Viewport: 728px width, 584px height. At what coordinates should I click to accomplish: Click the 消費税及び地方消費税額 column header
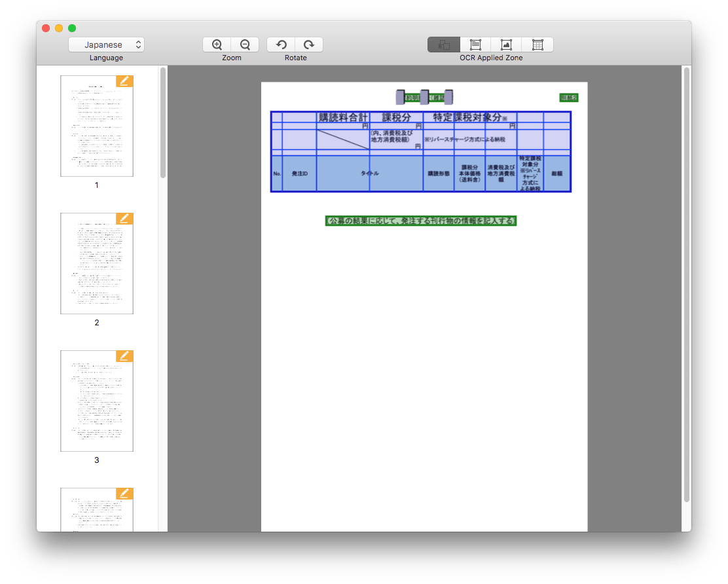click(x=501, y=173)
